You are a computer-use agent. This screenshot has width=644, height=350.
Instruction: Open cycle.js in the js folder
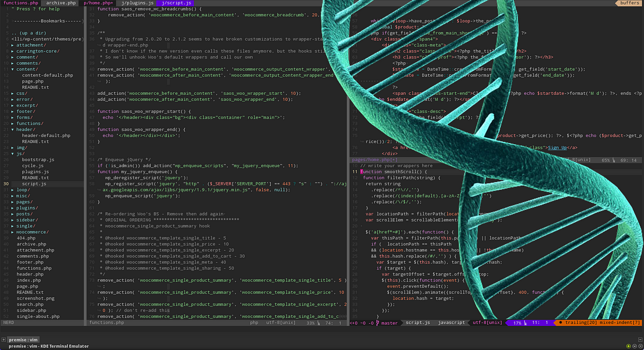click(x=33, y=166)
